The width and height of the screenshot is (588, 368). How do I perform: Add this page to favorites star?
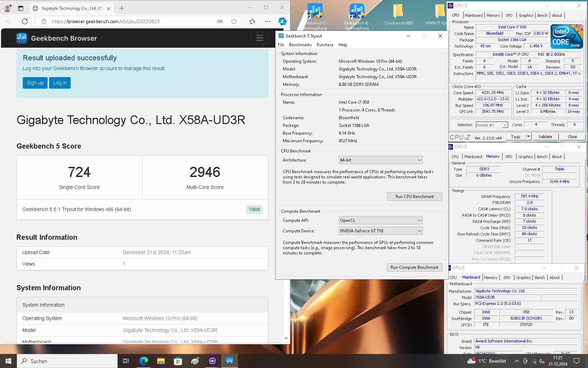click(234, 21)
